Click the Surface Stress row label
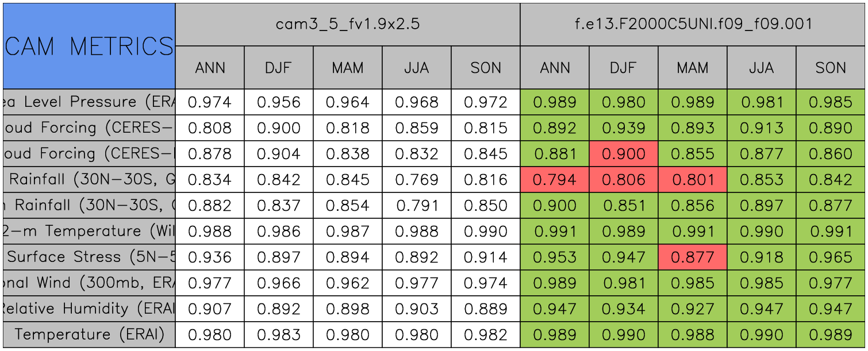 point(89,257)
